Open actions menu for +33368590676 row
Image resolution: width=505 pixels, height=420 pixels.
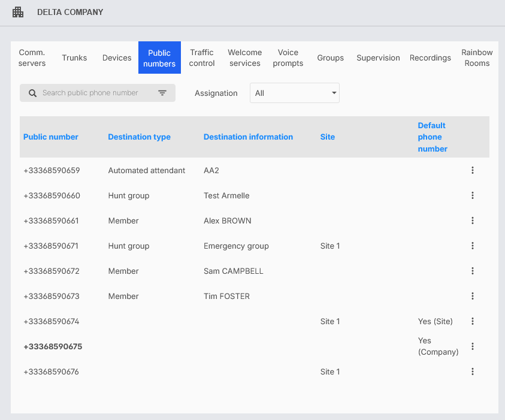[x=473, y=372]
